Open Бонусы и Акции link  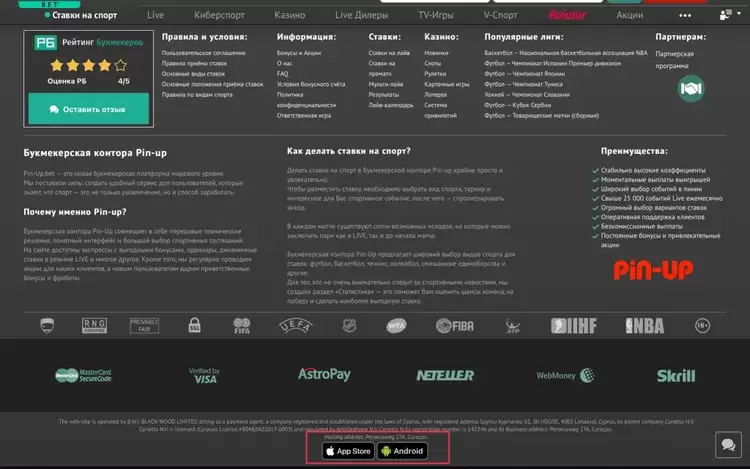tap(299, 53)
